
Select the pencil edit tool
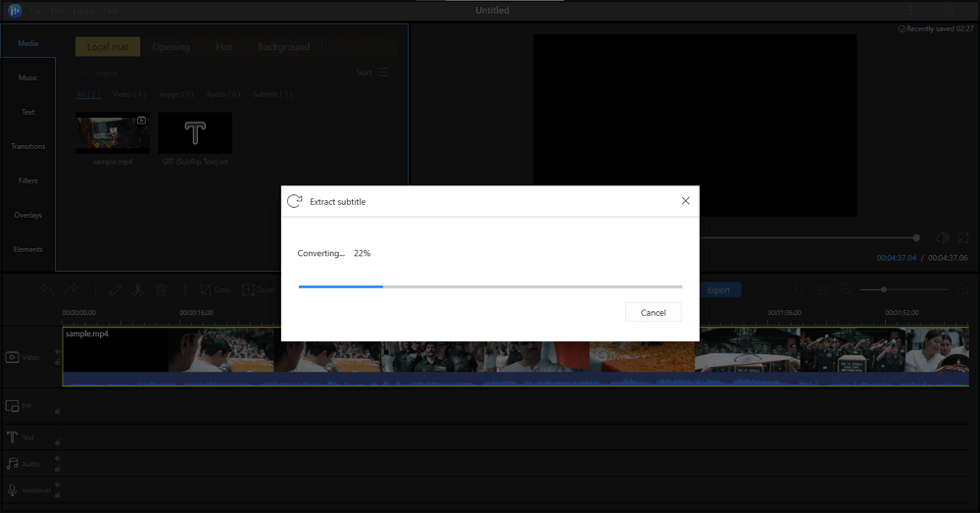pos(115,289)
